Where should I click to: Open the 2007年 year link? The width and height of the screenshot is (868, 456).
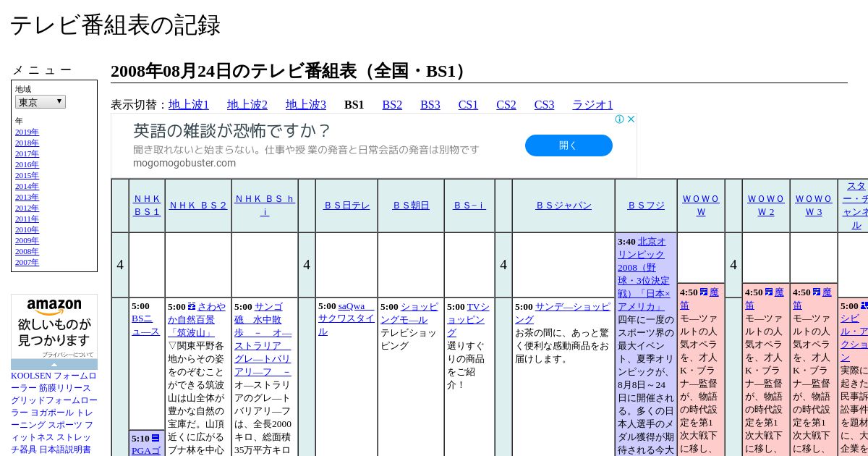(27, 262)
